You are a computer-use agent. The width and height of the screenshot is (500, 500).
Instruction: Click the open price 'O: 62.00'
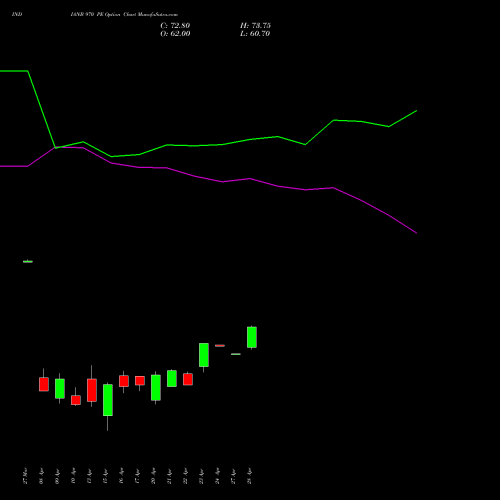click(175, 34)
